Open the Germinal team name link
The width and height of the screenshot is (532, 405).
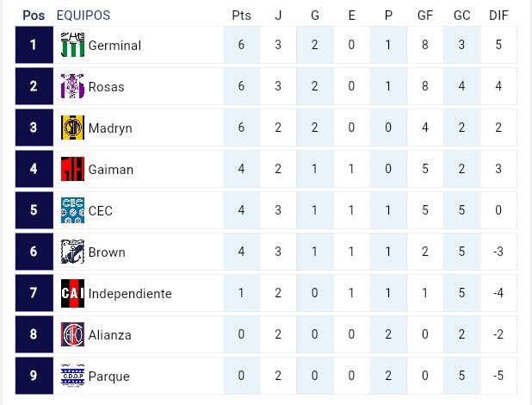tap(114, 46)
